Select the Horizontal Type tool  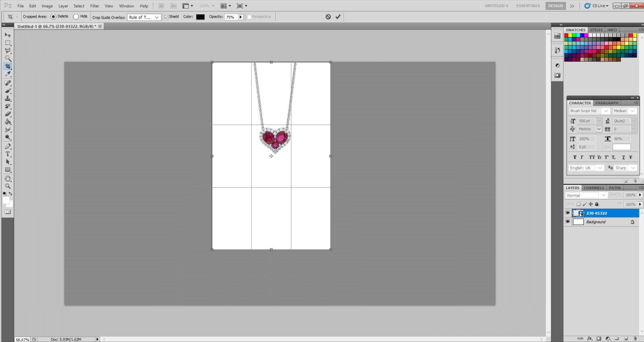[x=8, y=154]
